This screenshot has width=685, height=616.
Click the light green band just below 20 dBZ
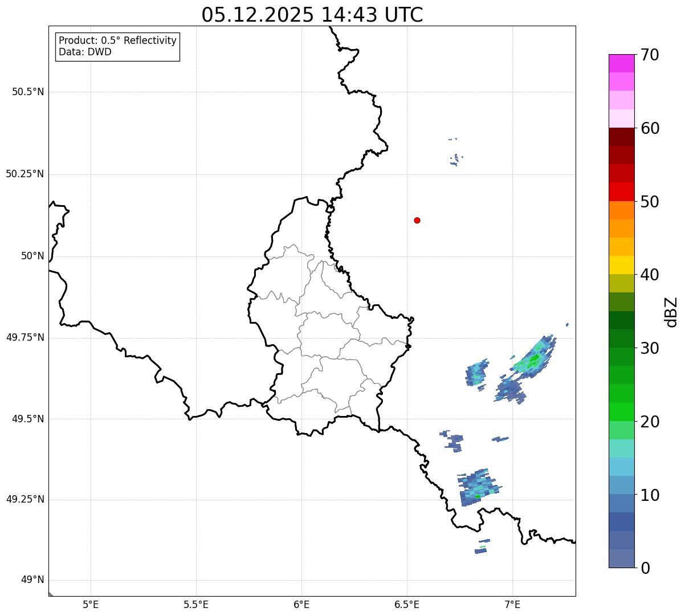(x=621, y=430)
